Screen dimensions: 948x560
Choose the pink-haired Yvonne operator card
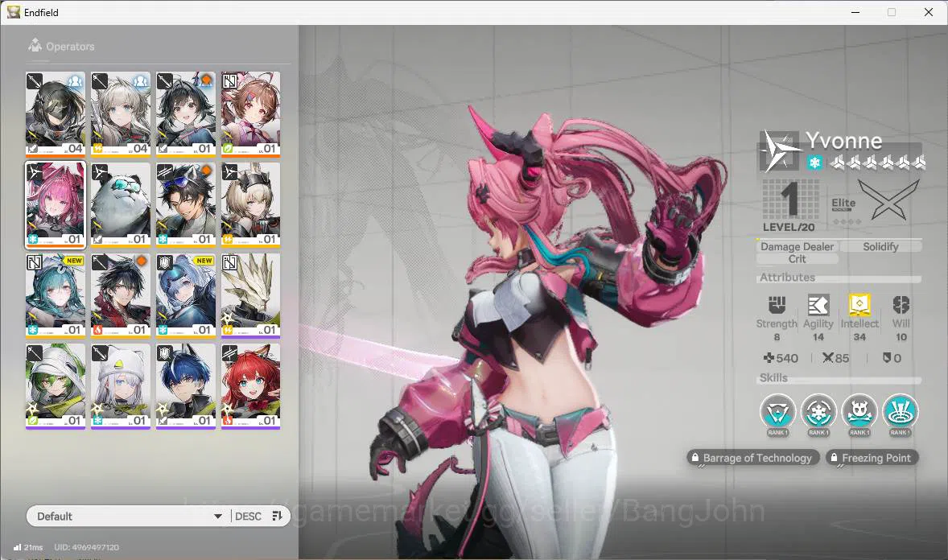55,205
